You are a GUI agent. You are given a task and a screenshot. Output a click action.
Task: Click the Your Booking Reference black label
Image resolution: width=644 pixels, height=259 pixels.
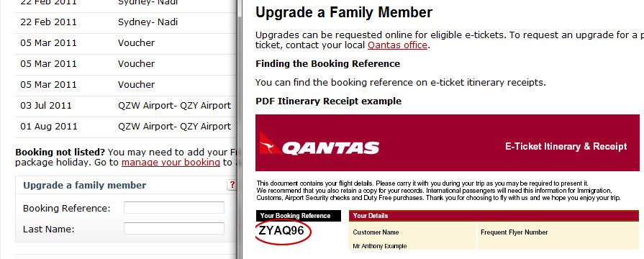[298, 216]
